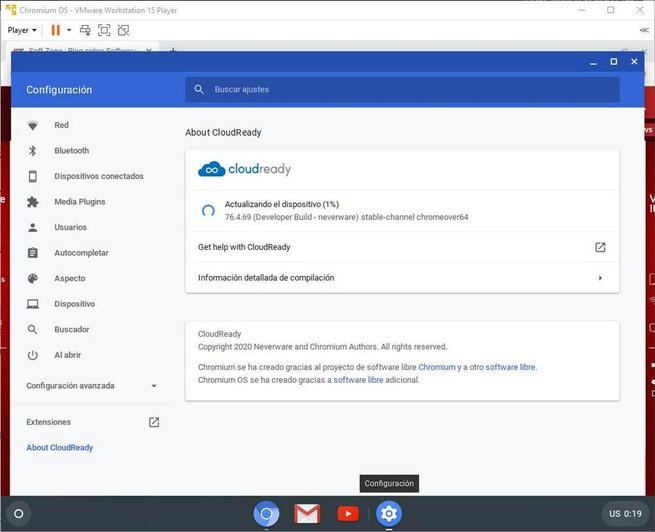The width and height of the screenshot is (655, 532).
Task: Click the Dispositivo laptop icon
Action: pos(33,304)
